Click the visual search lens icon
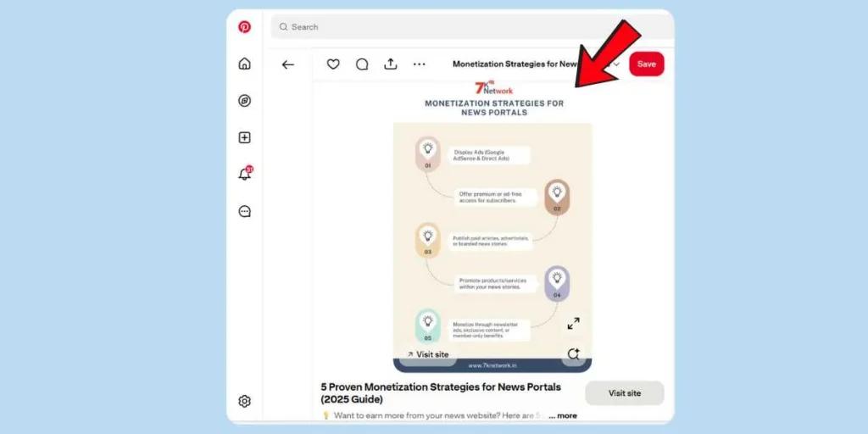This screenshot has width=868, height=434. coord(574,353)
